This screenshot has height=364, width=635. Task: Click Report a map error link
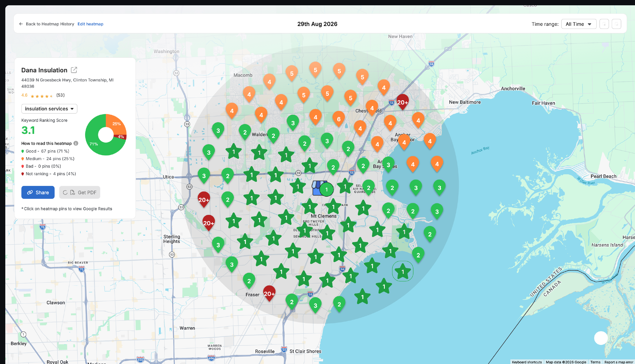[x=618, y=362]
